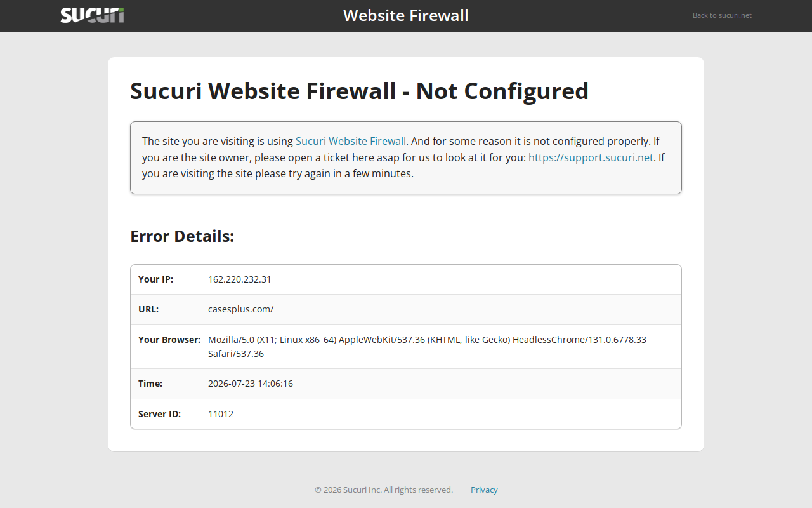Follow the Sucuri Website Firewall link
The image size is (812, 508).
[351, 141]
